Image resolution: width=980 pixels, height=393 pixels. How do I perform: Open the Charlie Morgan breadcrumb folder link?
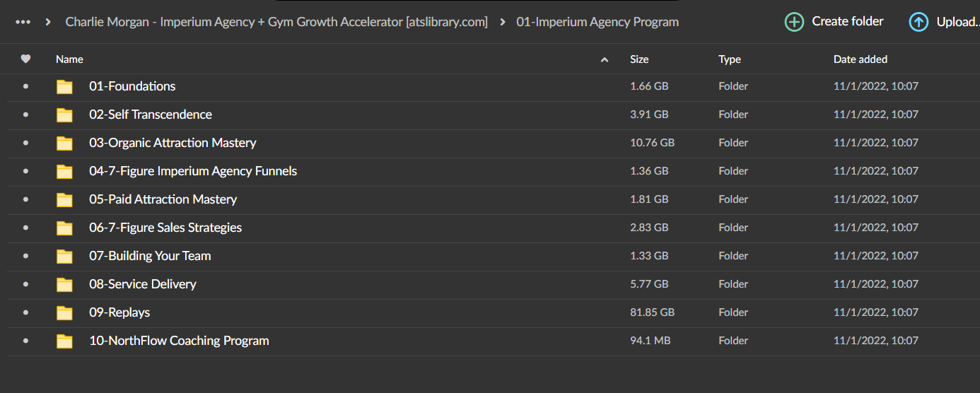point(276,22)
